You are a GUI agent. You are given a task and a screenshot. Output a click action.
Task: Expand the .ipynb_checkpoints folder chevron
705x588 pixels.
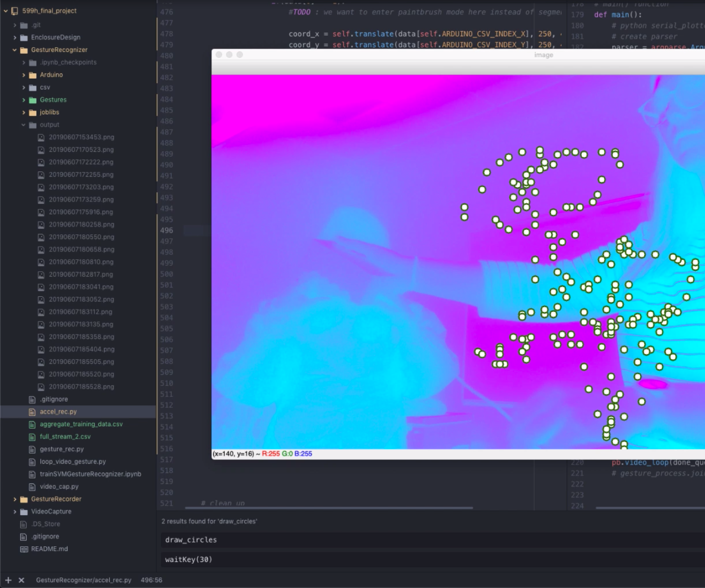pyautogui.click(x=24, y=62)
